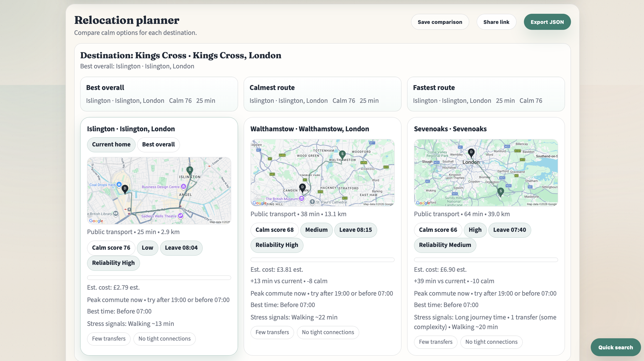Select the Fastest route summary card
644x361 pixels.
click(486, 94)
